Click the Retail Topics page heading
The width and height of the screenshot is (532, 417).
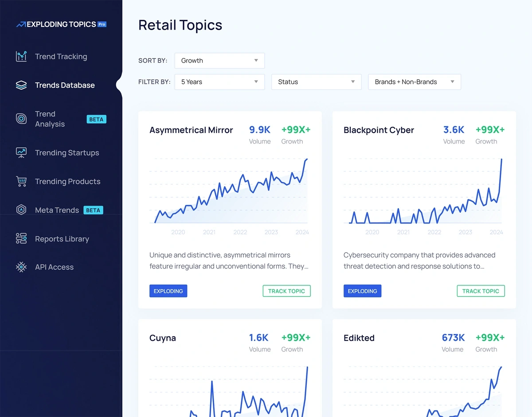180,25
